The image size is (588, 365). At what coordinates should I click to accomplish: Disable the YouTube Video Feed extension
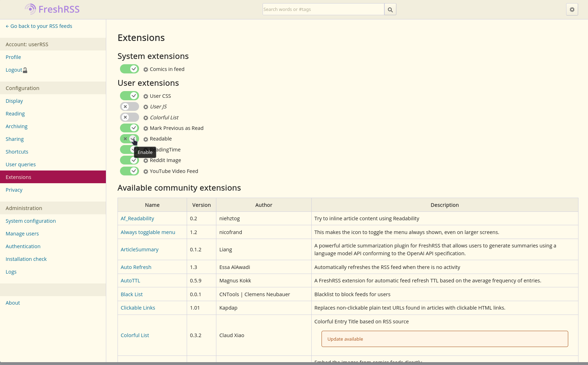pyautogui.click(x=130, y=171)
